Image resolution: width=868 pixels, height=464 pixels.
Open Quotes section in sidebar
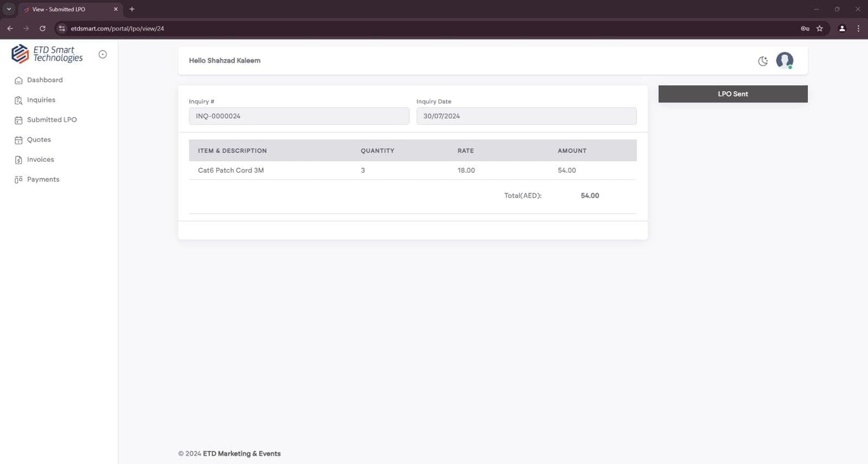pyautogui.click(x=39, y=140)
